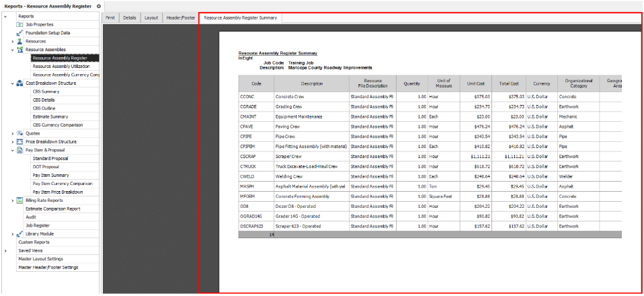
Task: Open the Estimate Summary report
Action: (x=65, y=117)
